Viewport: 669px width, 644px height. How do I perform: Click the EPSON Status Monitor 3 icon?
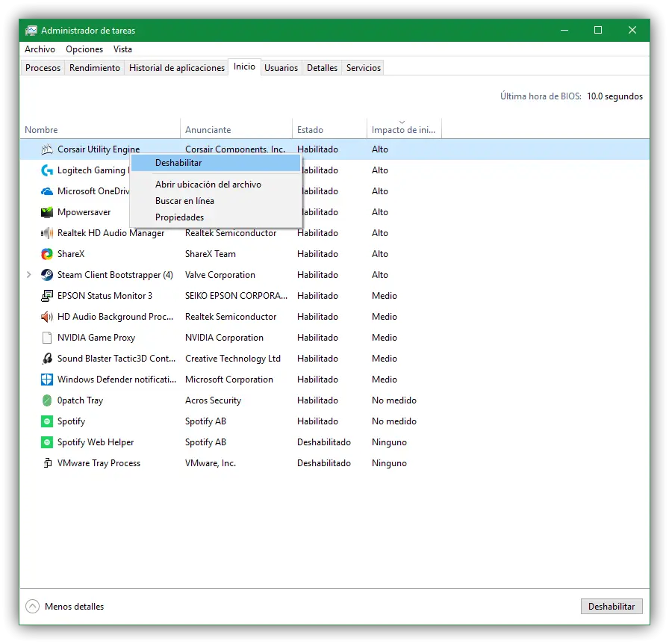(x=47, y=296)
